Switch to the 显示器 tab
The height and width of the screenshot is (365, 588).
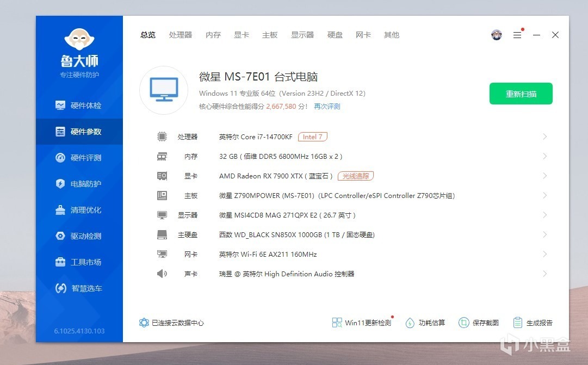click(302, 35)
